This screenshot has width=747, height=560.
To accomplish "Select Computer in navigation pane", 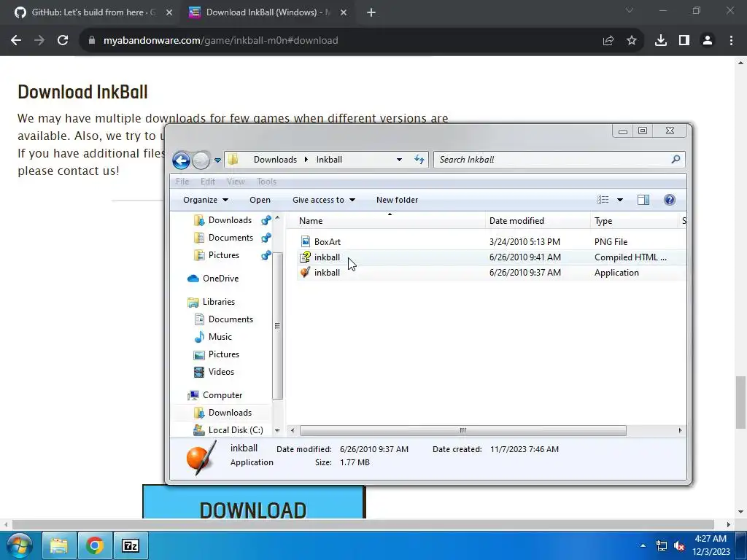I will click(222, 395).
